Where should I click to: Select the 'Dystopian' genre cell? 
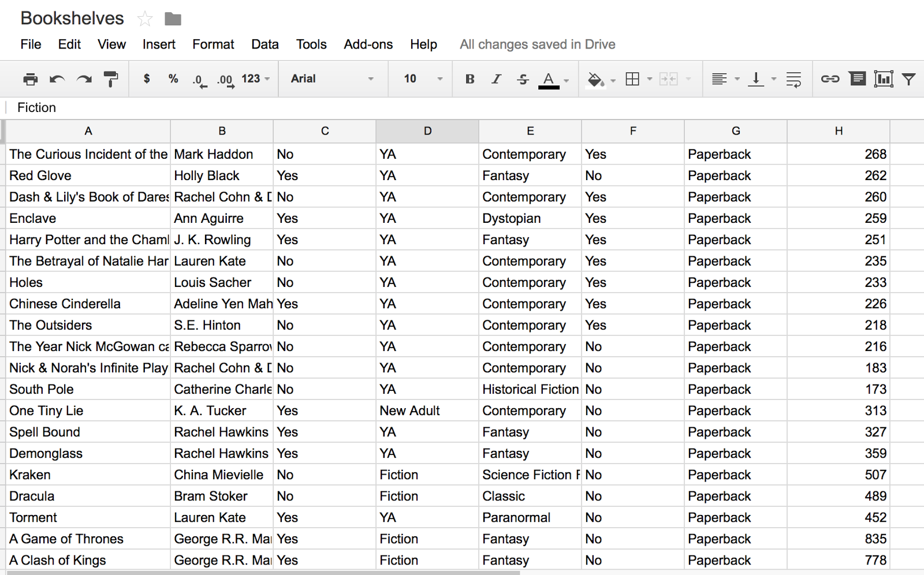pos(530,218)
